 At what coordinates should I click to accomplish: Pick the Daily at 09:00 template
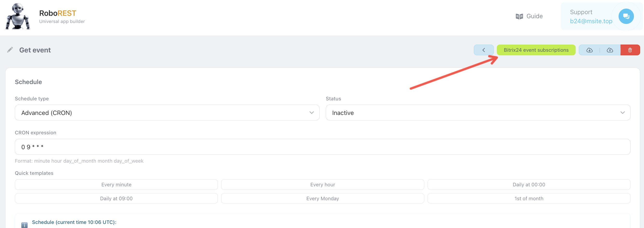(116, 198)
